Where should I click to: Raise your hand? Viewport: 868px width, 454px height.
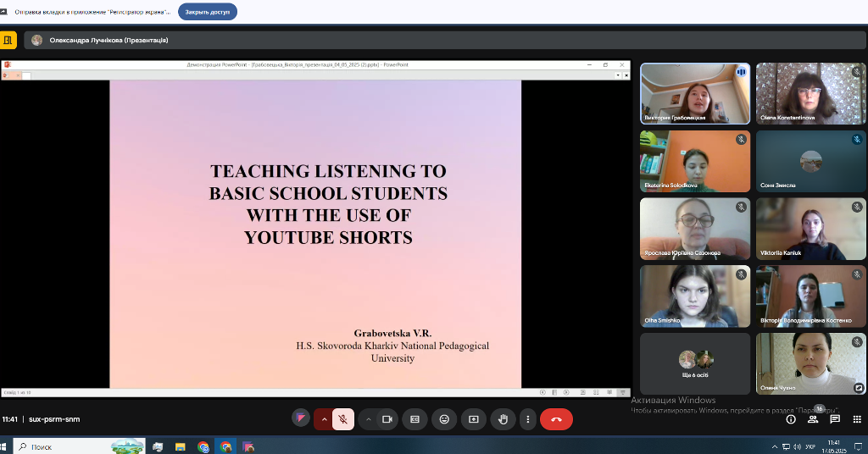[503, 419]
